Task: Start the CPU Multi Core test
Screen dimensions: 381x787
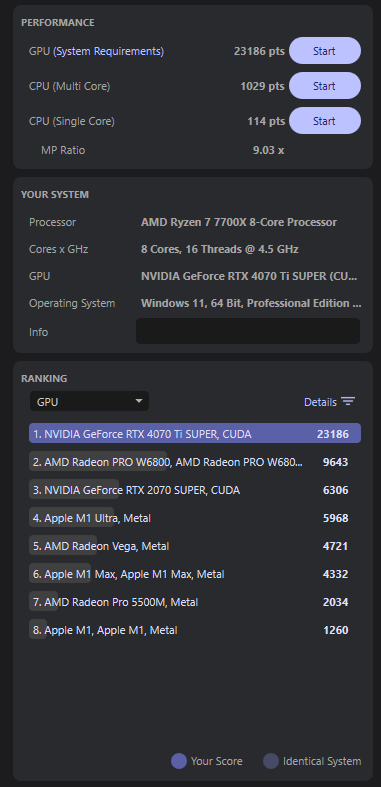Action: click(325, 86)
